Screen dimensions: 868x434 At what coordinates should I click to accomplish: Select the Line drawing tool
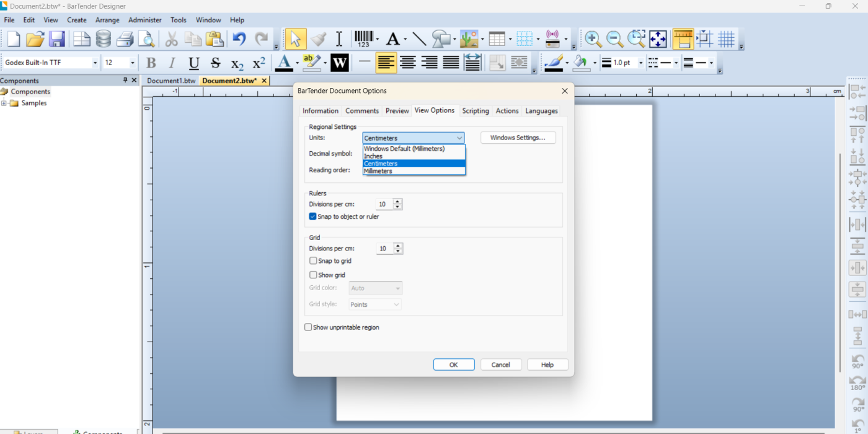(x=419, y=39)
